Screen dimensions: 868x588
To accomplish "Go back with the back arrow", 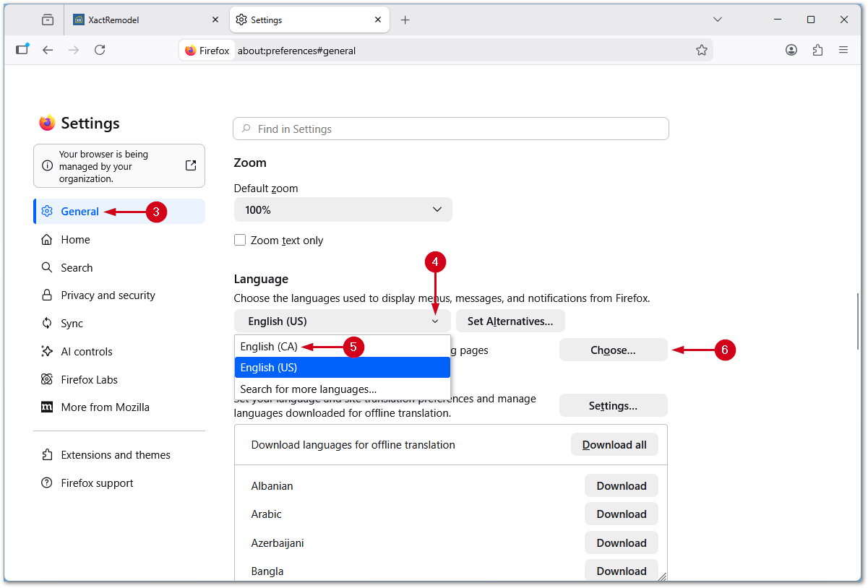I will 48,50.
